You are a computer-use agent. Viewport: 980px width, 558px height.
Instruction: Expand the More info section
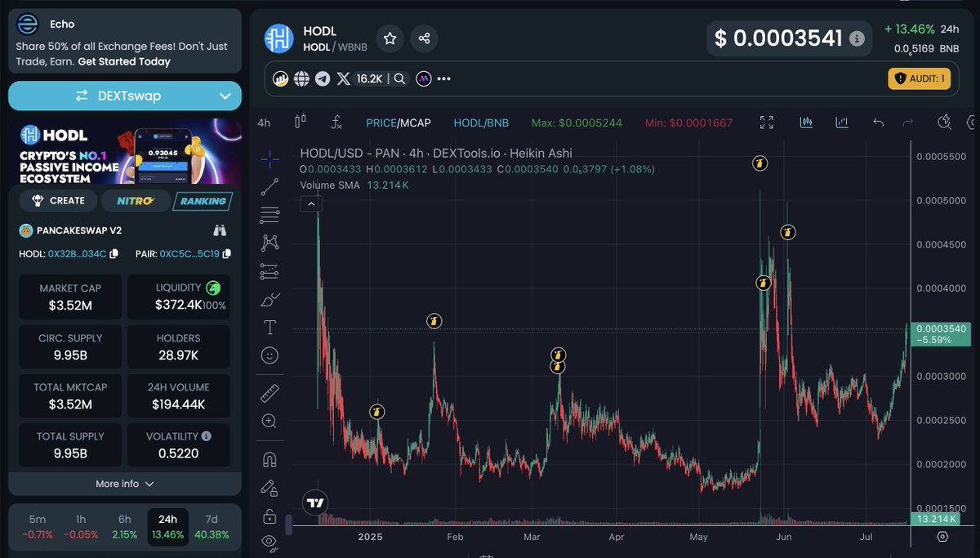pyautogui.click(x=125, y=484)
